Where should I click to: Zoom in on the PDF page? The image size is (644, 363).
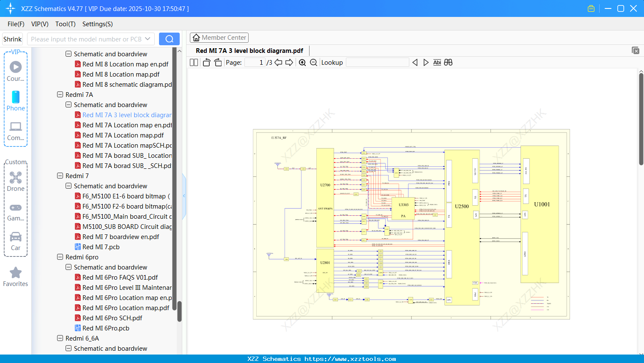click(302, 62)
